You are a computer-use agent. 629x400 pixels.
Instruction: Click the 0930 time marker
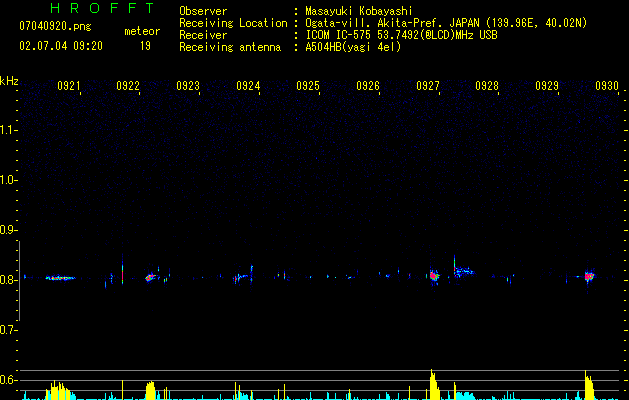pyautogui.click(x=607, y=85)
